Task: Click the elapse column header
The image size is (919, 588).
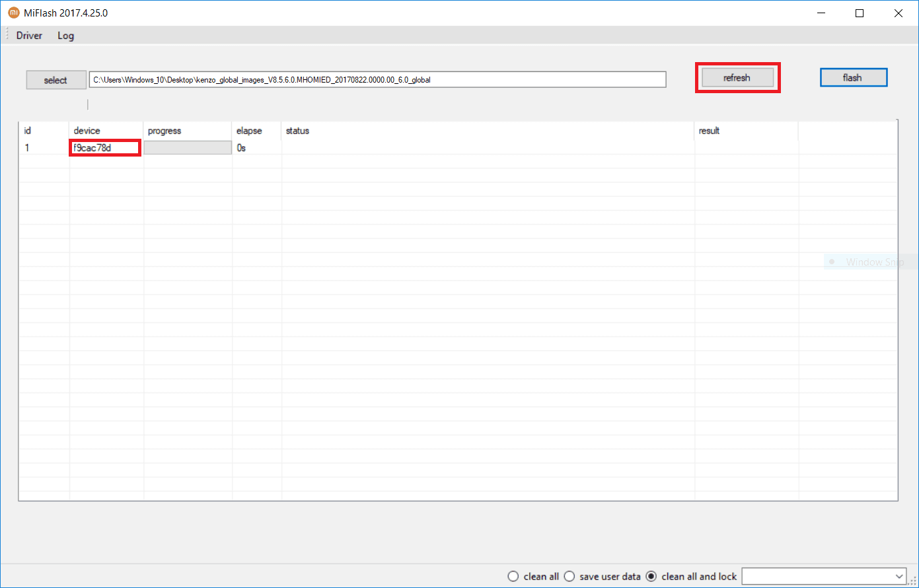Action: (256, 131)
